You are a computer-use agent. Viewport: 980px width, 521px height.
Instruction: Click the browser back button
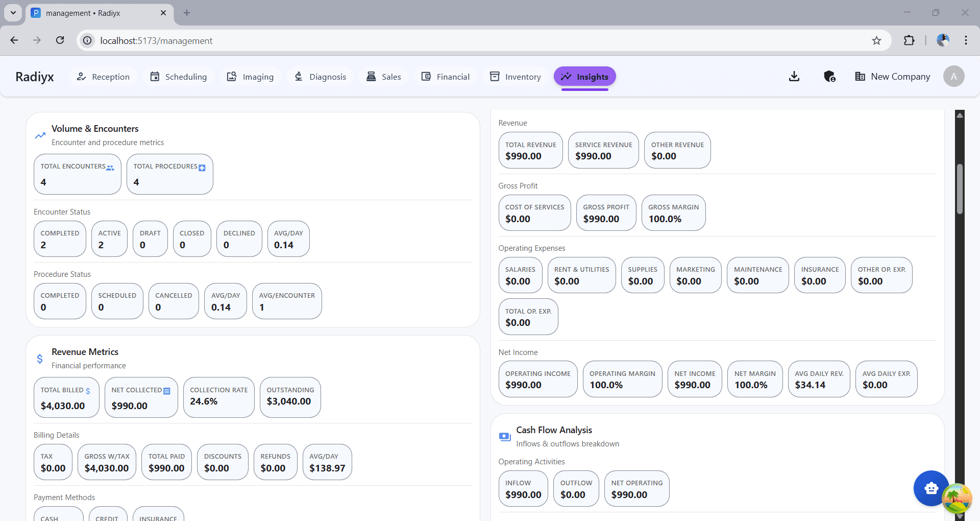click(x=14, y=40)
